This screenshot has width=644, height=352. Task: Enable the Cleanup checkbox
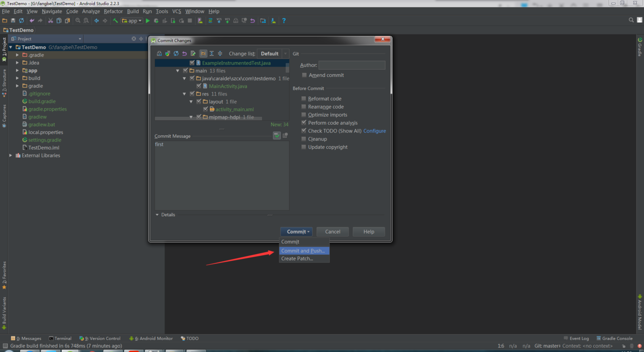[304, 139]
